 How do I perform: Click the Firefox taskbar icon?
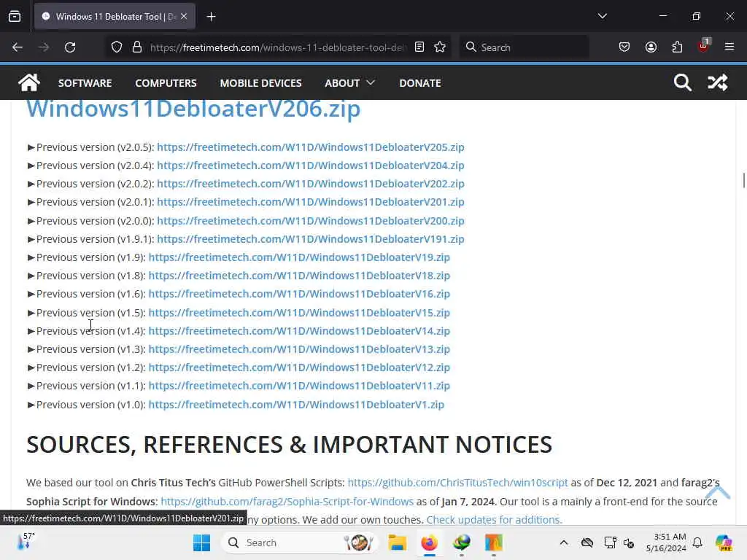point(429,542)
